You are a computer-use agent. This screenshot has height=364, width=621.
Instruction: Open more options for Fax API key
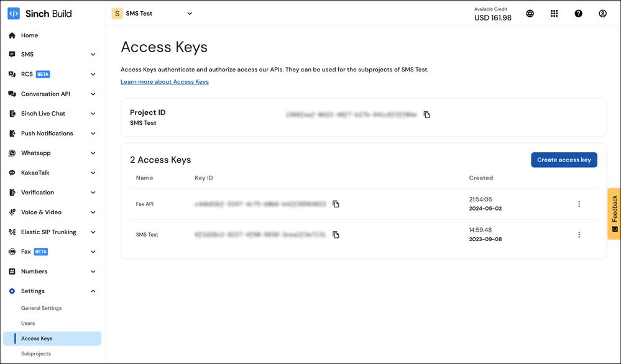coord(579,204)
